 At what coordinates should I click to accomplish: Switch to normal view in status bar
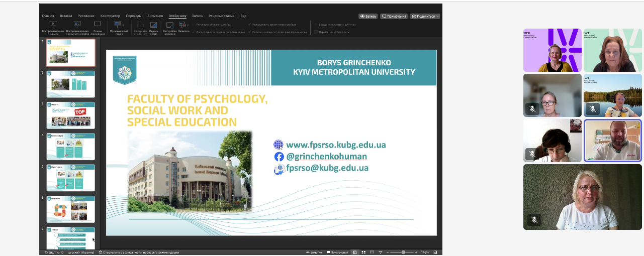tap(355, 252)
